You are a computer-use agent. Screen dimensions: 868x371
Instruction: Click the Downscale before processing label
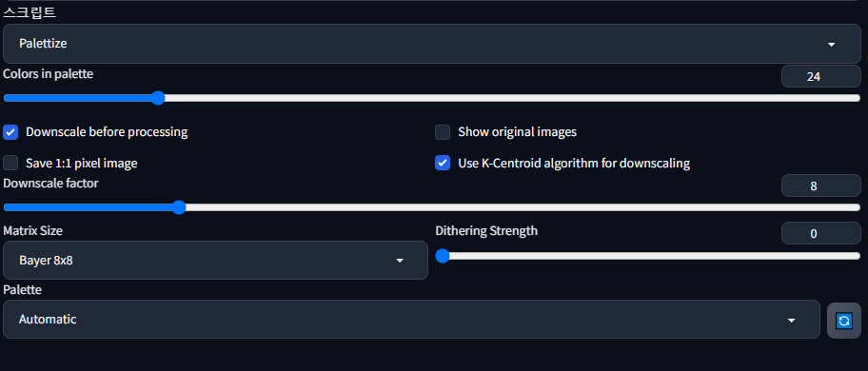107,132
